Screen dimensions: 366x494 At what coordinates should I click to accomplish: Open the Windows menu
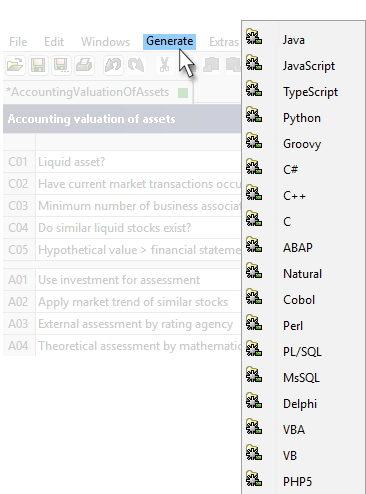[x=106, y=42]
